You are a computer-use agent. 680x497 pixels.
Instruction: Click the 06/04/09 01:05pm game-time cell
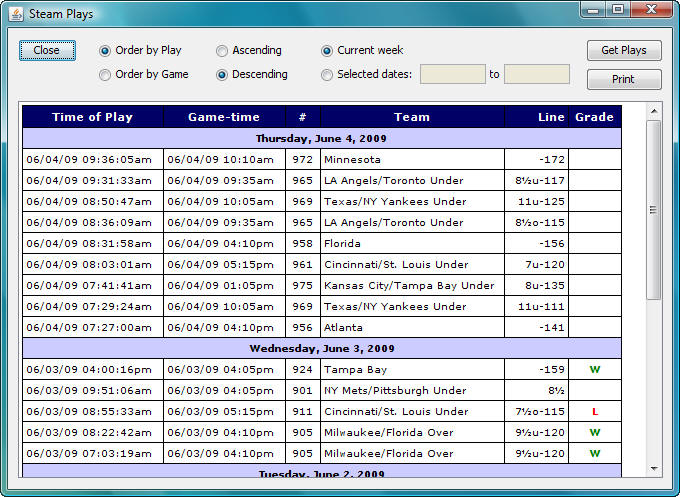tap(224, 285)
